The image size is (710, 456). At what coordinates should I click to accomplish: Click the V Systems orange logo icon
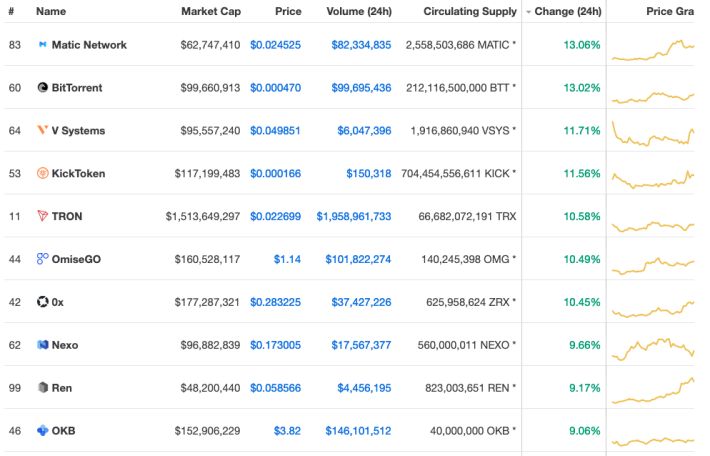(43, 130)
